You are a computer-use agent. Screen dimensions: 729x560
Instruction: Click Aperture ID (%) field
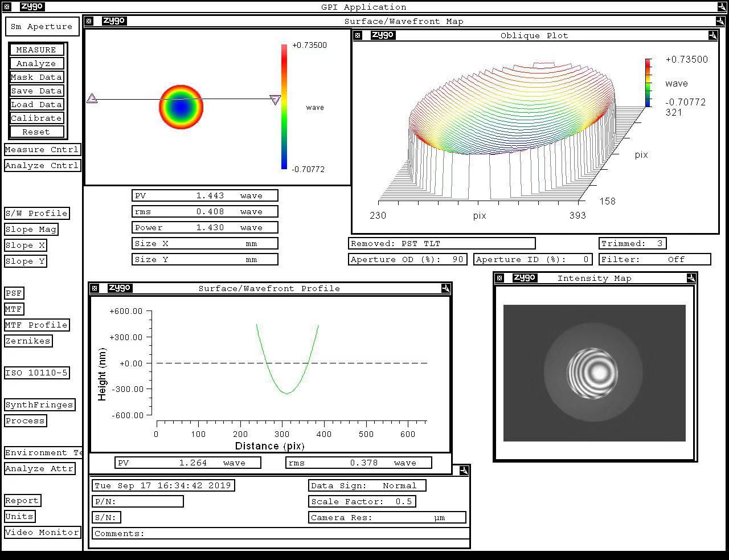[533, 260]
